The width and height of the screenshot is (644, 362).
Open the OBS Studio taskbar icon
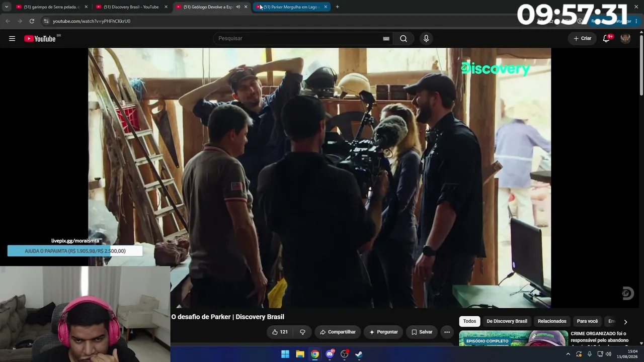click(344, 354)
